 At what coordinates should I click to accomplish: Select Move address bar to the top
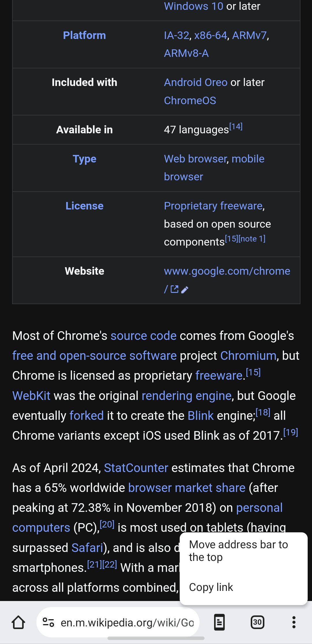click(x=244, y=551)
